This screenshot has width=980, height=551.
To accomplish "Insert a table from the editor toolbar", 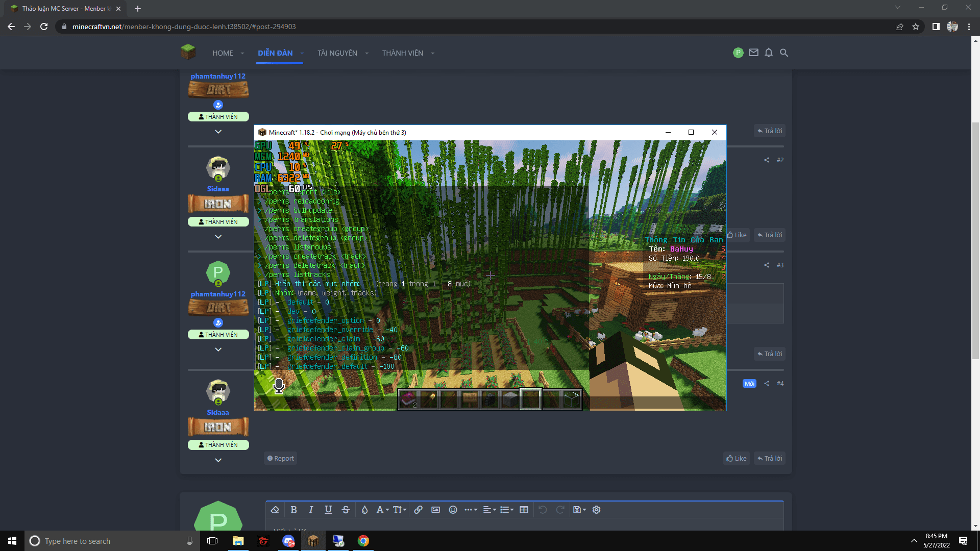I will point(524,510).
